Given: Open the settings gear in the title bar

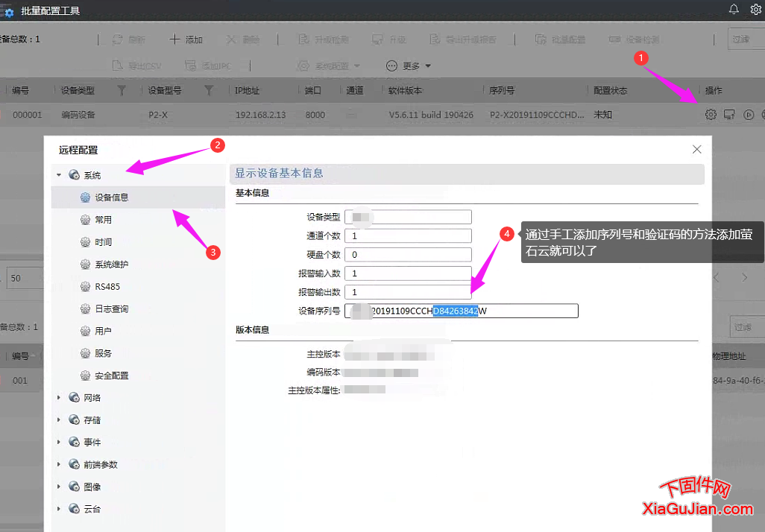Looking at the screenshot, I should pos(755,9).
